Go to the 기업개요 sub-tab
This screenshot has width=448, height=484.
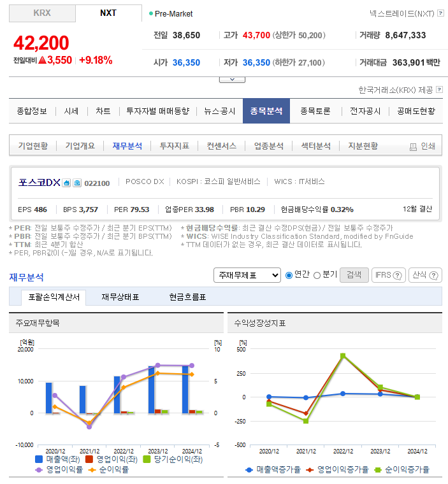[80, 146]
